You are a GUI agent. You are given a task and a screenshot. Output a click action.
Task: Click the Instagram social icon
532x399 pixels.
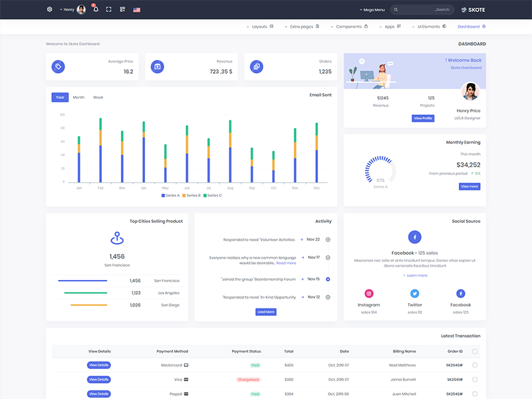[x=368, y=293]
